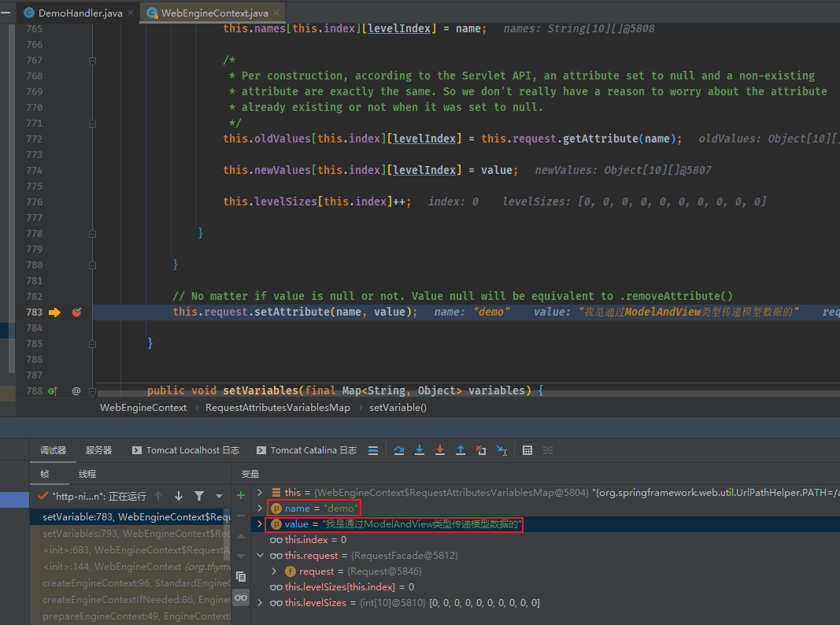This screenshot has width=840, height=625.
Task: Close the WebEngineContext.java tab
Action: coord(276,13)
